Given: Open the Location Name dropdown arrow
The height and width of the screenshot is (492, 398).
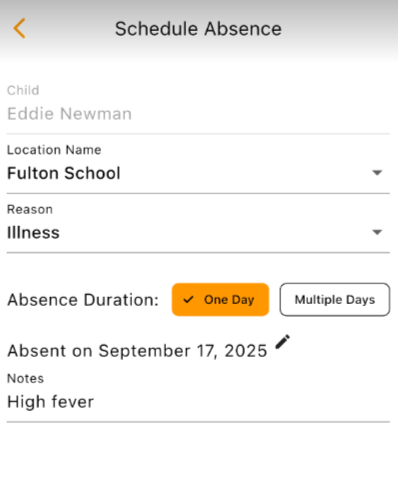Looking at the screenshot, I should click(377, 173).
